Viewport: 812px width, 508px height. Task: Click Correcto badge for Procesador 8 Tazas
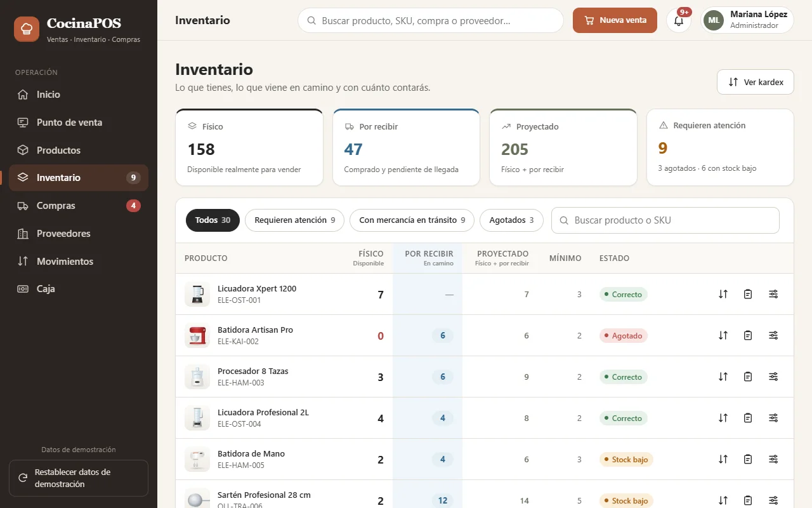(624, 377)
